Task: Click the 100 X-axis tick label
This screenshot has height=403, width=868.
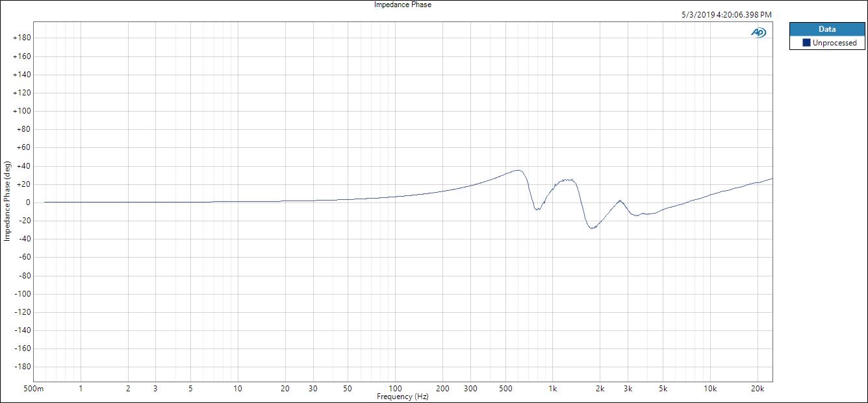Action: [x=395, y=389]
